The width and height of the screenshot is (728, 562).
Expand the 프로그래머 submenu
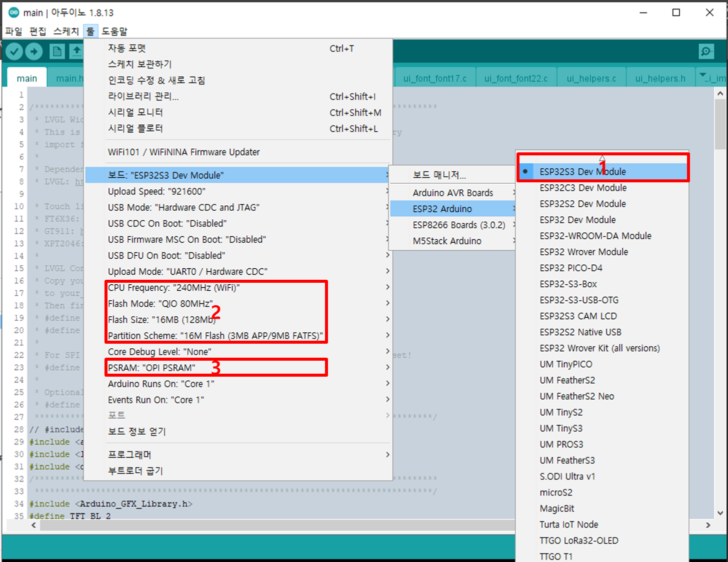click(238, 455)
